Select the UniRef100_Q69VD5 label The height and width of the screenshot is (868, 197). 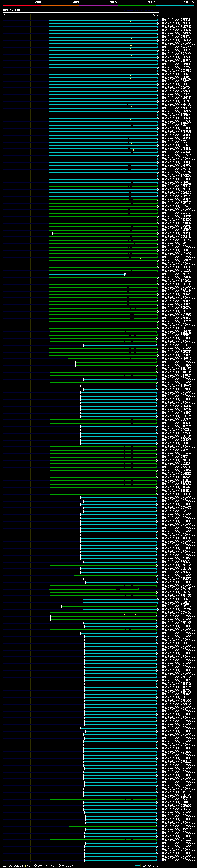click(176, 169)
